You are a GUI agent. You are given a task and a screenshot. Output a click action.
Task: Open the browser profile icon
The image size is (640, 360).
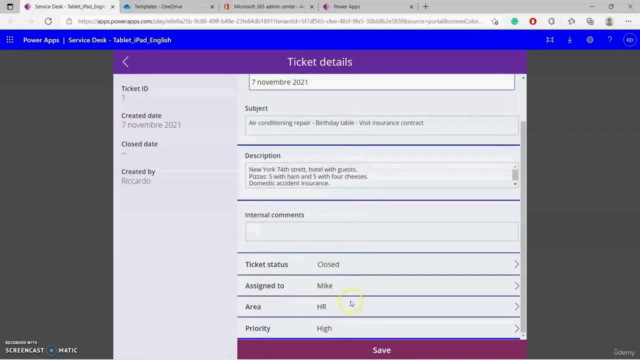[x=609, y=21]
